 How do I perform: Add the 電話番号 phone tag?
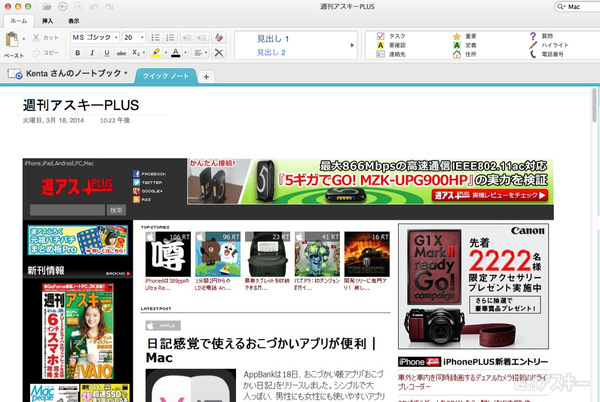pos(546,54)
